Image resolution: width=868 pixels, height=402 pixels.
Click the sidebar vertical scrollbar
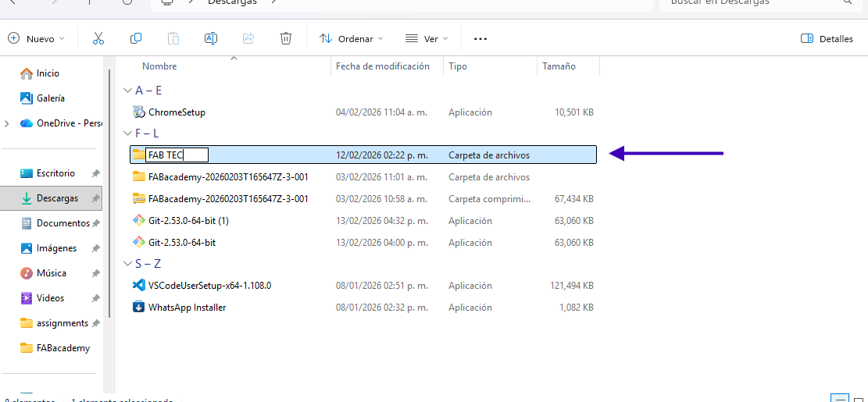coord(109,194)
